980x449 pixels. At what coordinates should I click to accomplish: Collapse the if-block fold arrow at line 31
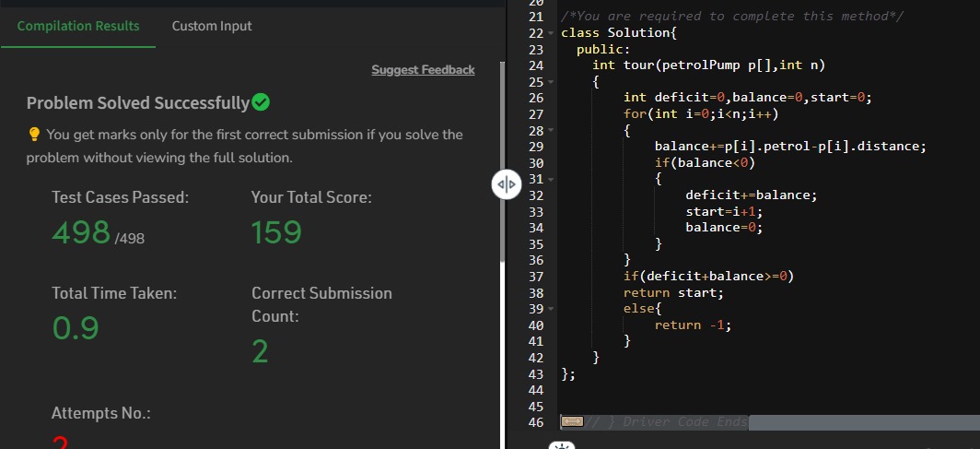click(x=551, y=180)
